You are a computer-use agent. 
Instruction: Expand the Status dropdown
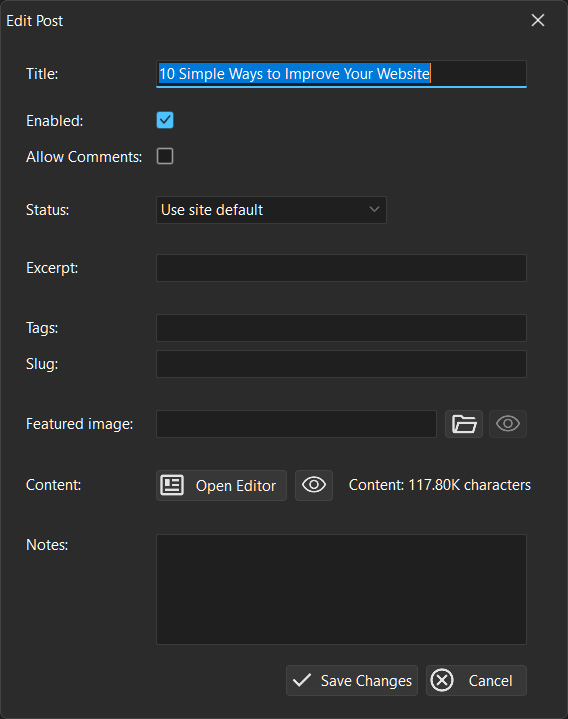pyautogui.click(x=271, y=210)
